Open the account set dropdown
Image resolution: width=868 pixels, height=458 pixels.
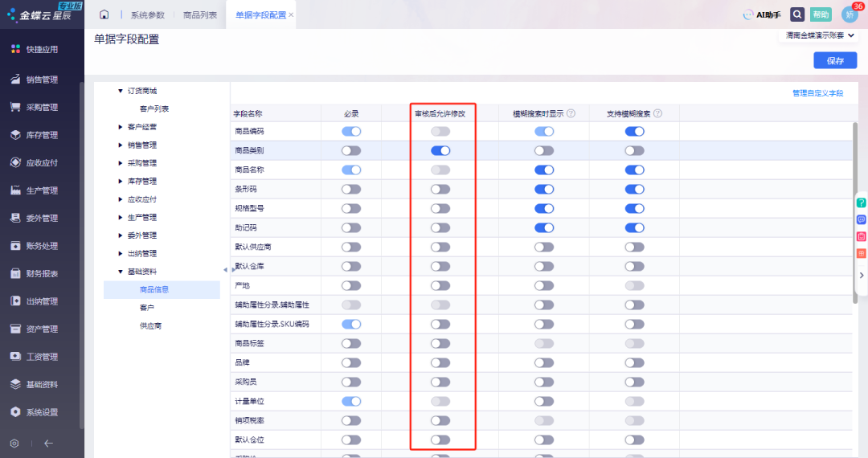(x=820, y=35)
